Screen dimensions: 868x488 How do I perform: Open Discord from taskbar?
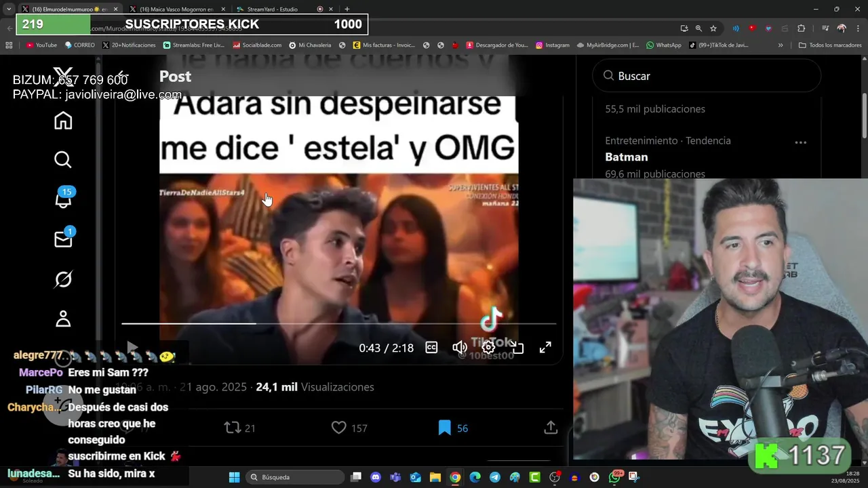(376, 477)
